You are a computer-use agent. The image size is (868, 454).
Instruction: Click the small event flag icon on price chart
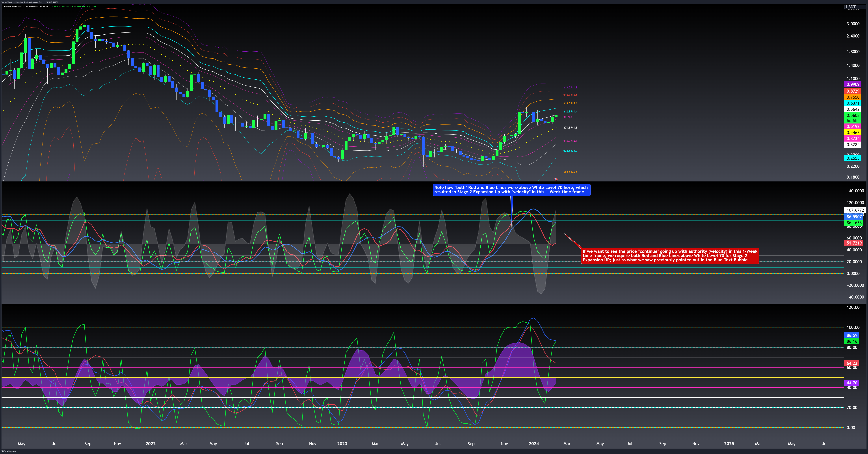556,179
